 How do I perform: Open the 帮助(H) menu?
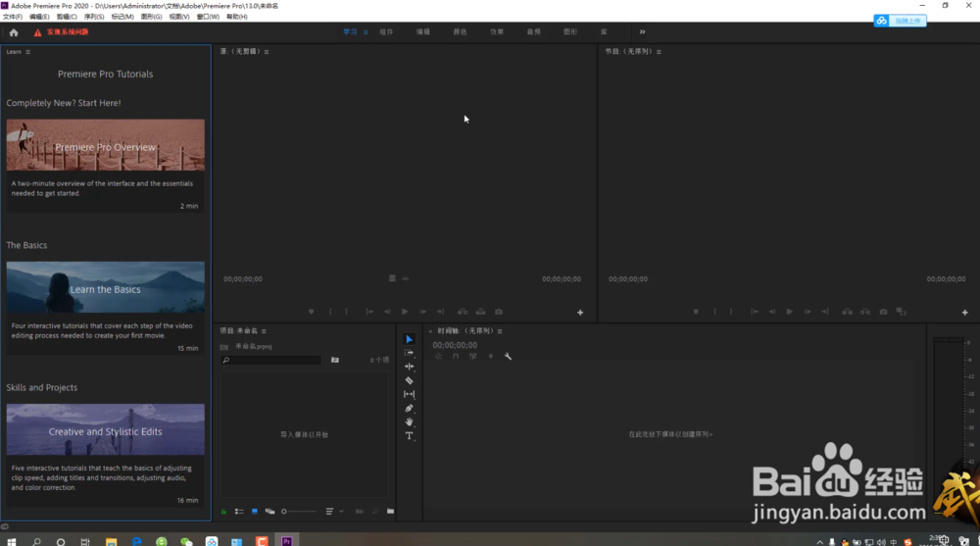[236, 17]
